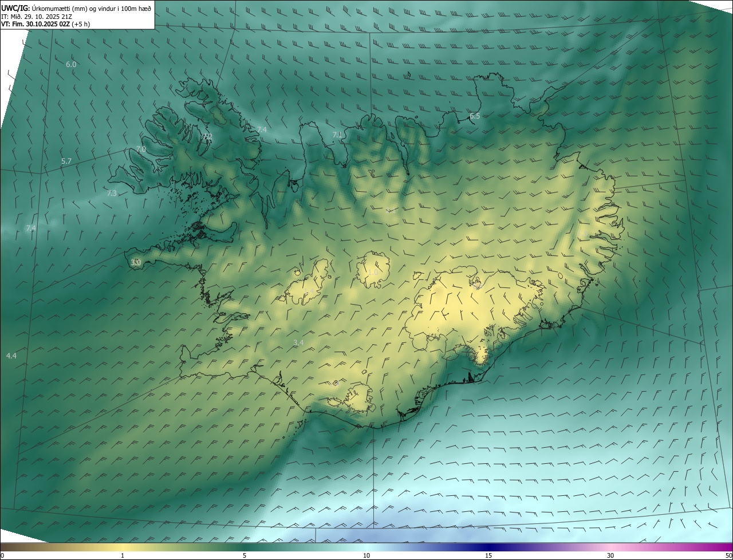This screenshot has width=733, height=560.
Task: Click the 7.3 value label
Action: point(112,194)
